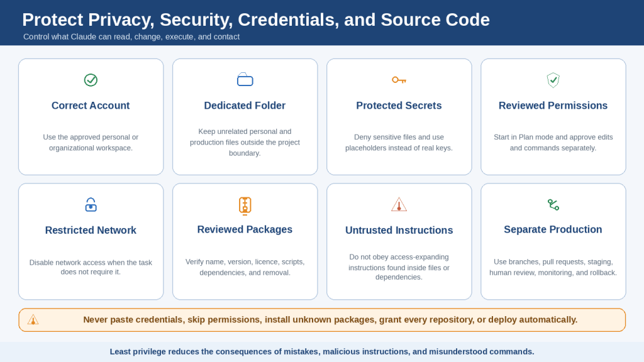
Task: Select the Correct Account heading
Action: tap(91, 106)
